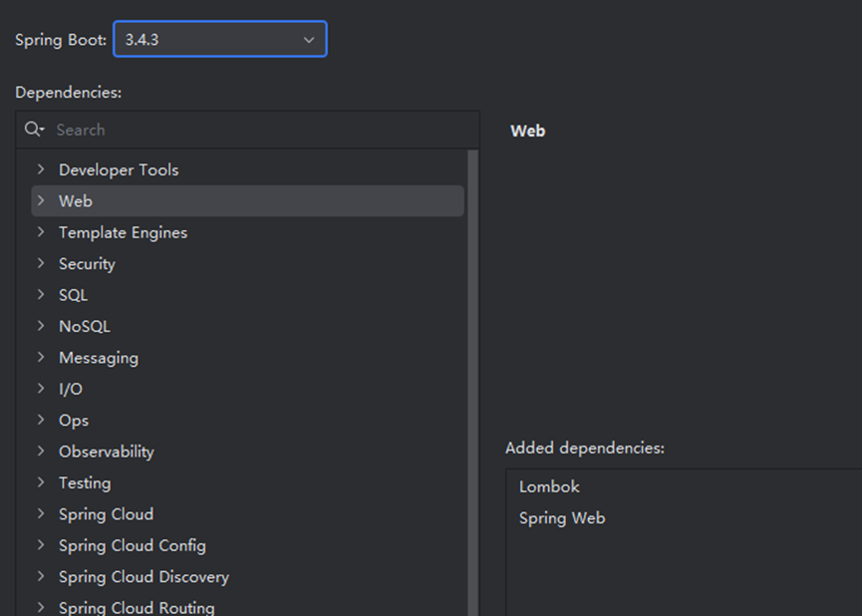
Task: Expand the Security category chevron
Action: (41, 263)
